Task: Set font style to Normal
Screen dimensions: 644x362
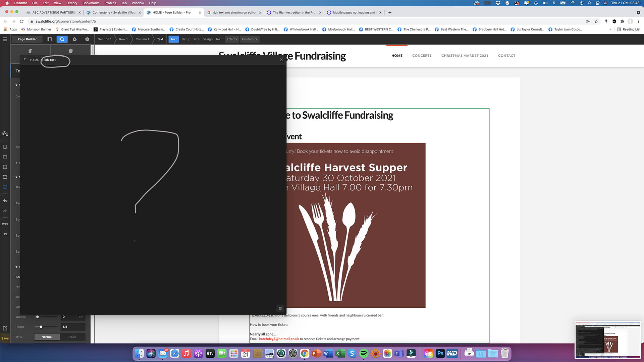Action: pyautogui.click(x=47, y=337)
